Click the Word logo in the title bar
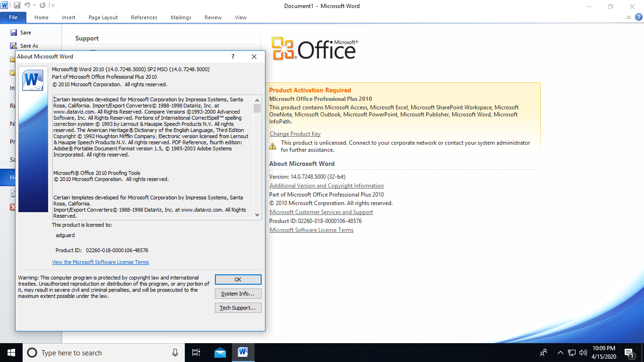The image size is (644, 362). [x=5, y=6]
